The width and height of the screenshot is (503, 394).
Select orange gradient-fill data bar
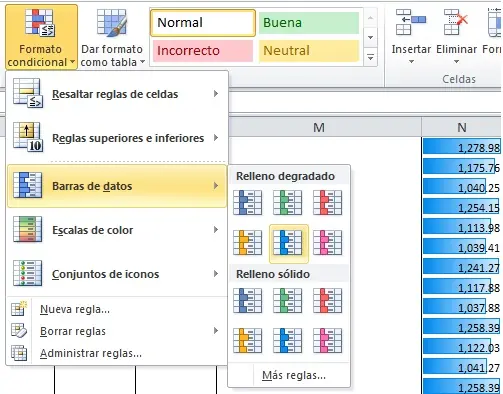point(248,243)
